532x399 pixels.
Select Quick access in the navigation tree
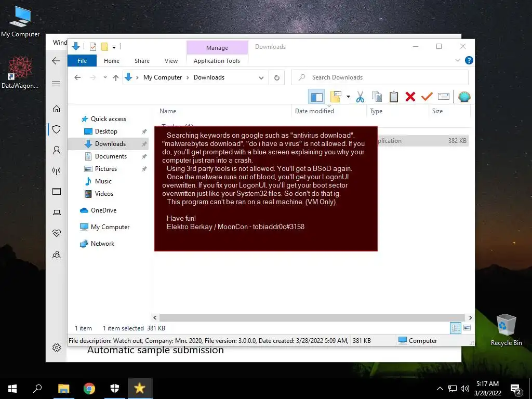[x=108, y=119]
